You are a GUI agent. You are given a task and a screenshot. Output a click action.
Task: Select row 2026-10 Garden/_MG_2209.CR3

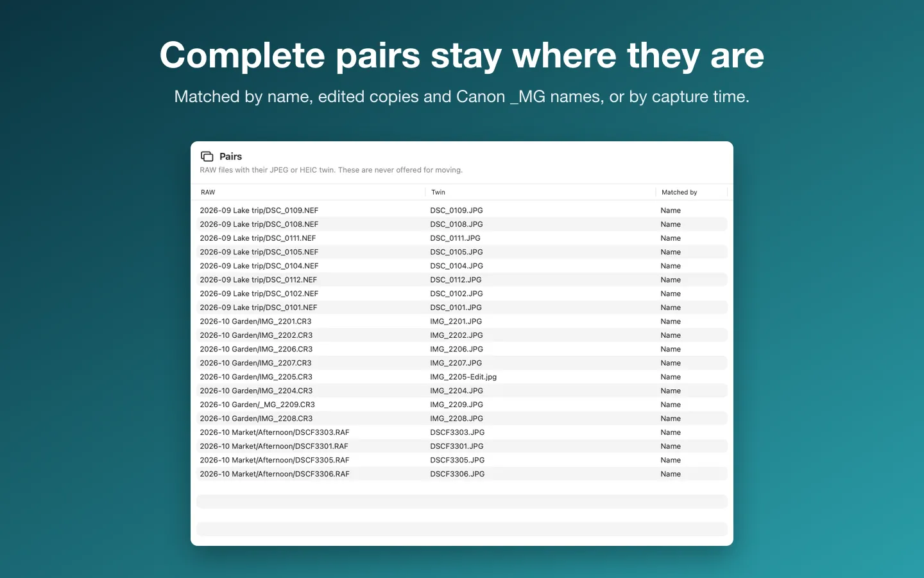tap(462, 405)
